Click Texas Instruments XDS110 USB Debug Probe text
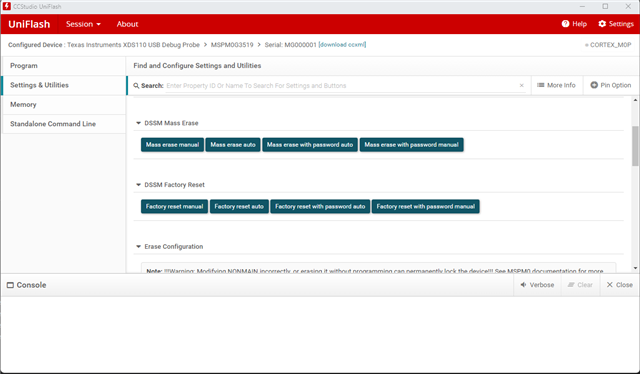The width and height of the screenshot is (640, 374). tap(133, 45)
